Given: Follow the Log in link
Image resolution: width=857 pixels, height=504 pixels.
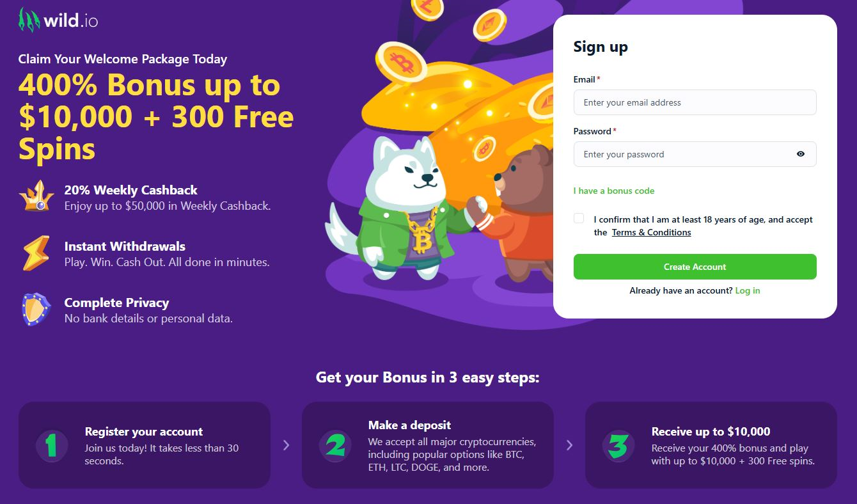Looking at the screenshot, I should [x=748, y=290].
